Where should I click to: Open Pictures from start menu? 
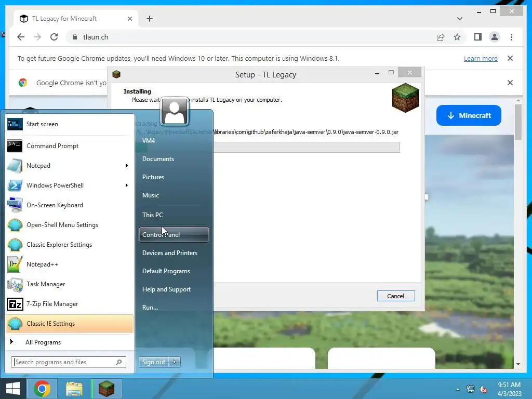[x=174, y=177]
